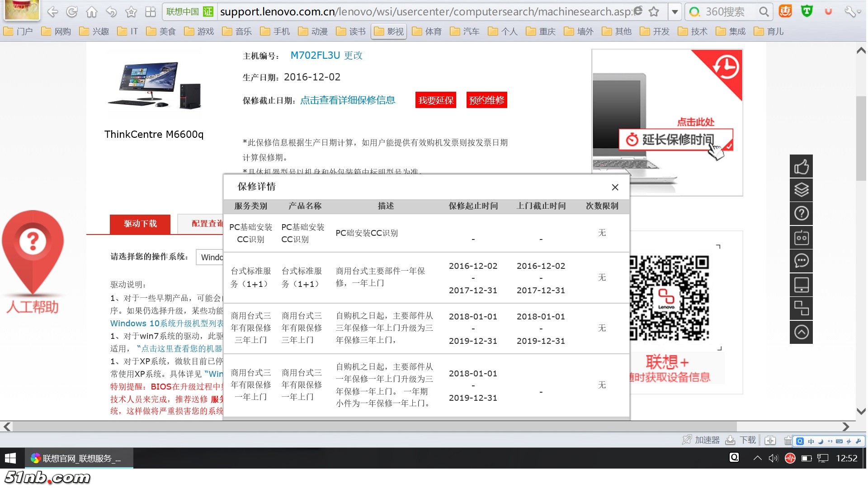The height and width of the screenshot is (488, 868).
Task: Click the 我要延保 red button
Action: click(435, 100)
